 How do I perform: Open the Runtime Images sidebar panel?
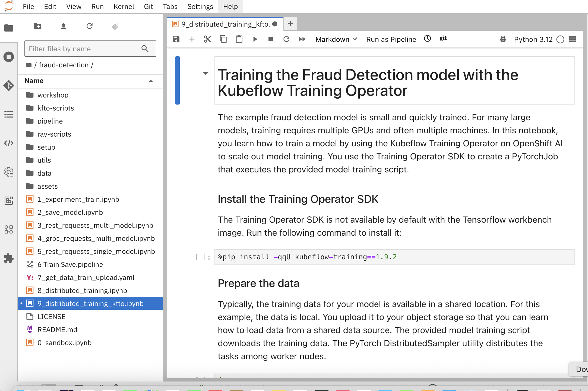pyautogui.click(x=9, y=201)
